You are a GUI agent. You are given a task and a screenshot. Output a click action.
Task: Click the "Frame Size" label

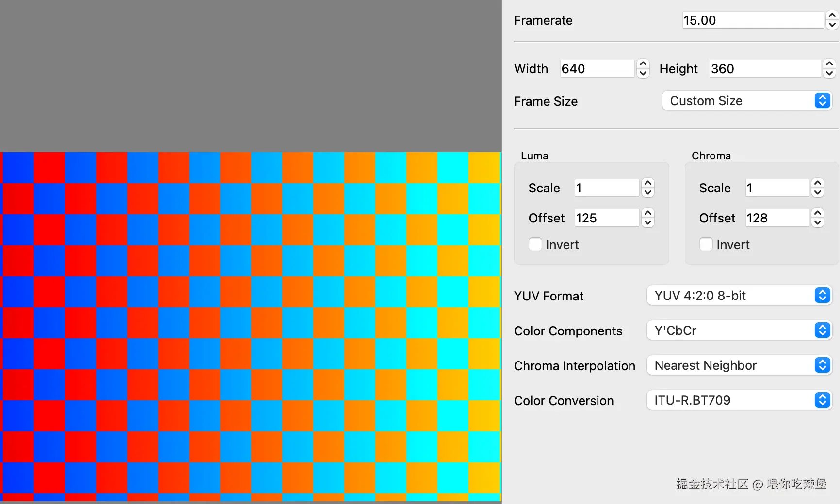546,101
